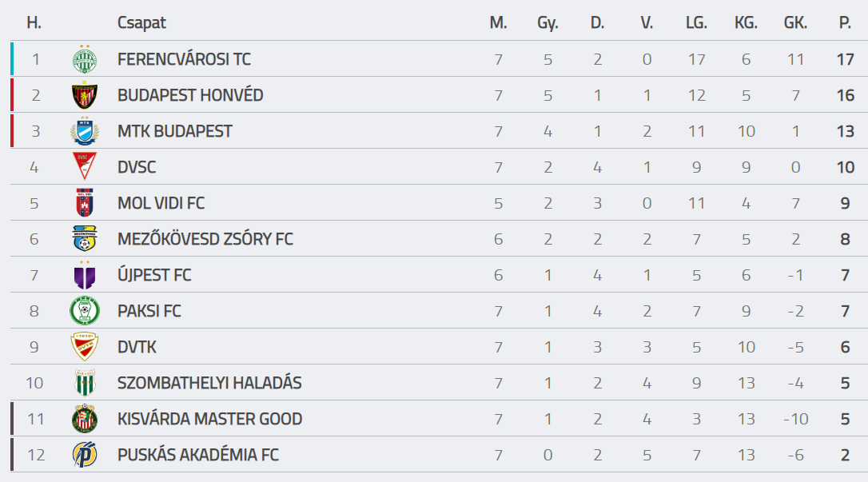Click the Szombathelyi Haladás striped crest
The height and width of the screenshot is (482, 868).
click(x=85, y=382)
